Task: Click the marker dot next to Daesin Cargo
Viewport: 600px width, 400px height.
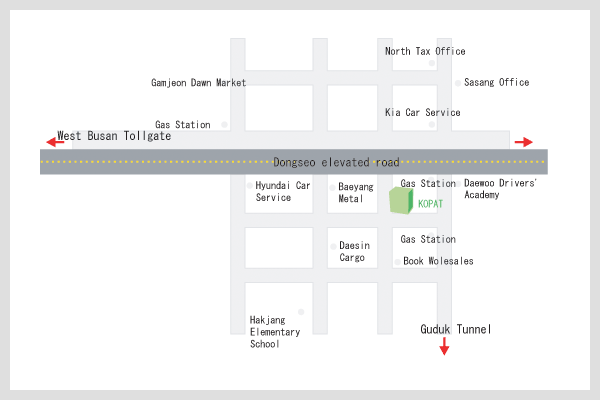Action: click(x=333, y=246)
